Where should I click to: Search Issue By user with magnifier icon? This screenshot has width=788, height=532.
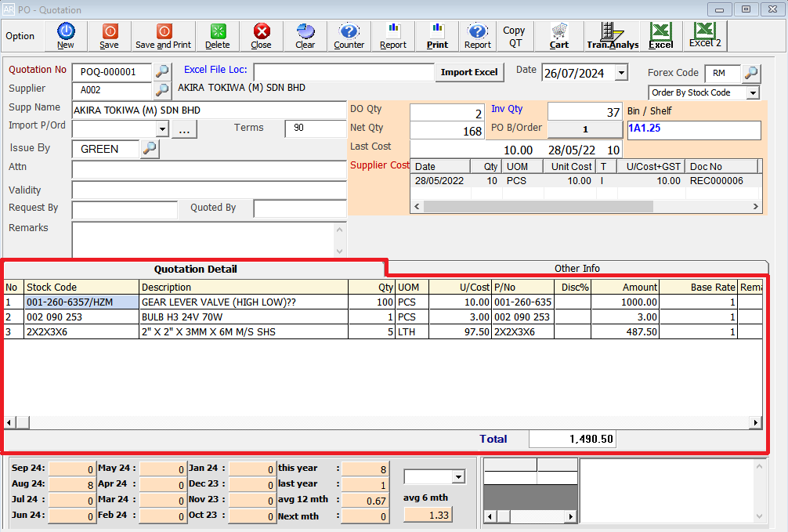pyautogui.click(x=150, y=148)
